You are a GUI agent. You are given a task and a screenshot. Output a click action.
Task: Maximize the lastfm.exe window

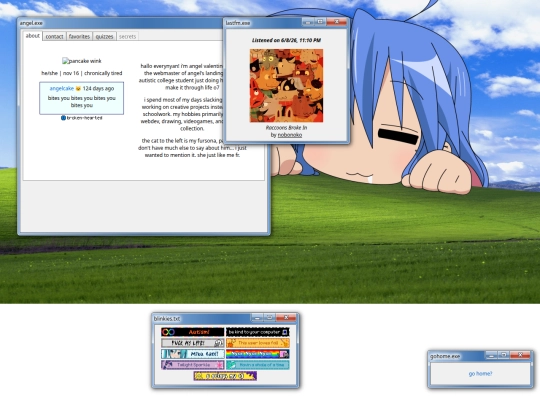[320, 22]
